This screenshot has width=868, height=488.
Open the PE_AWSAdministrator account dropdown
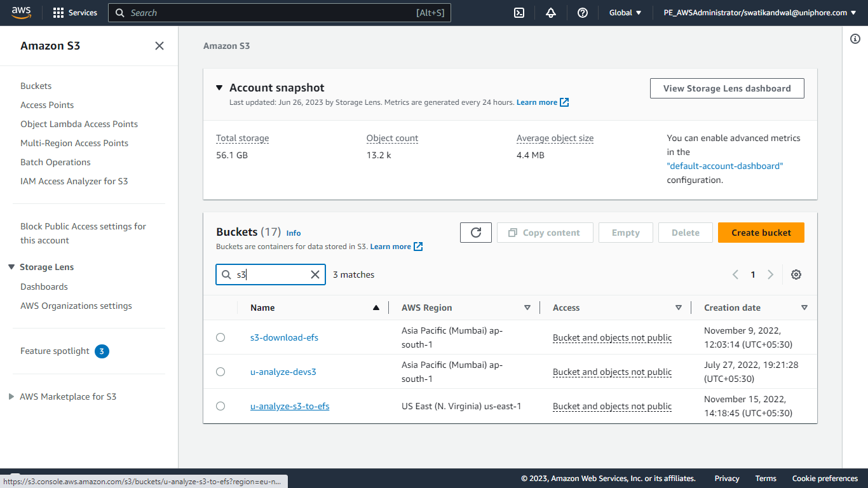click(760, 13)
